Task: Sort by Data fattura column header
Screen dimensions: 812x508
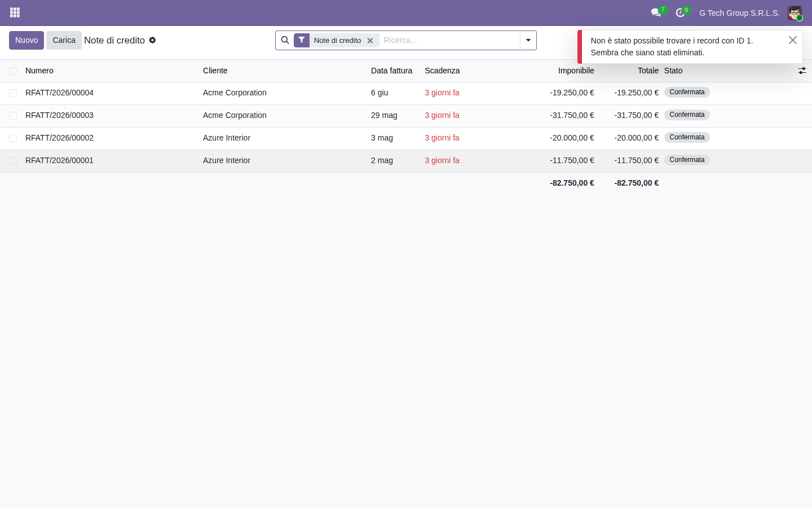Action: [391, 71]
